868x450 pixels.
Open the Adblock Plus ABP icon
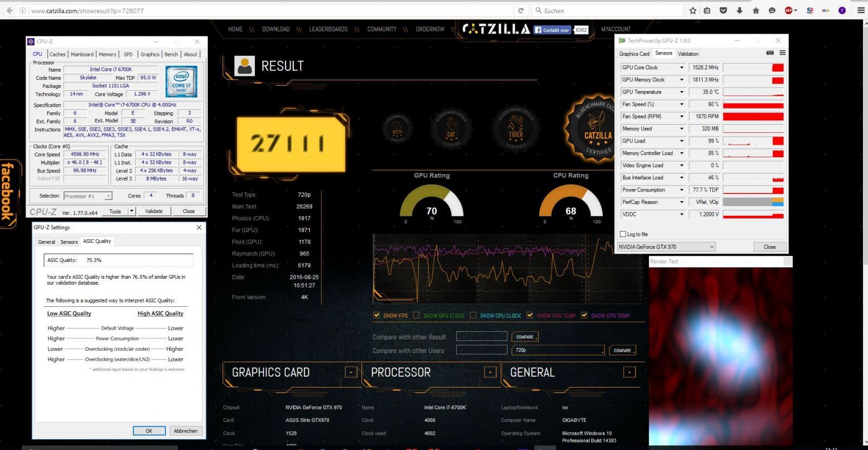click(789, 10)
